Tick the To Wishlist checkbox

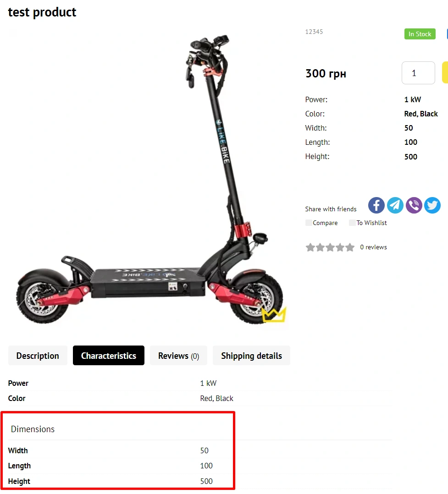pyautogui.click(x=352, y=223)
